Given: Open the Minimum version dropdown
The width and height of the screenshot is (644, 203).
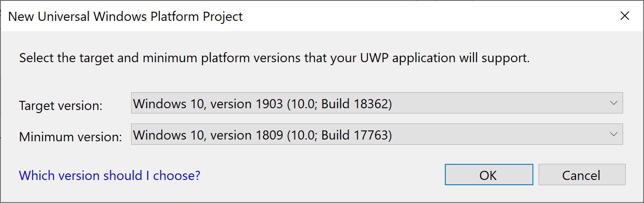Looking at the screenshot, I should (x=376, y=134).
